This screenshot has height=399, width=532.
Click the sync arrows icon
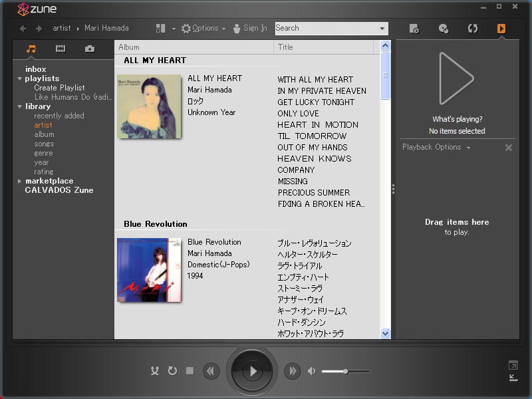pos(473,29)
